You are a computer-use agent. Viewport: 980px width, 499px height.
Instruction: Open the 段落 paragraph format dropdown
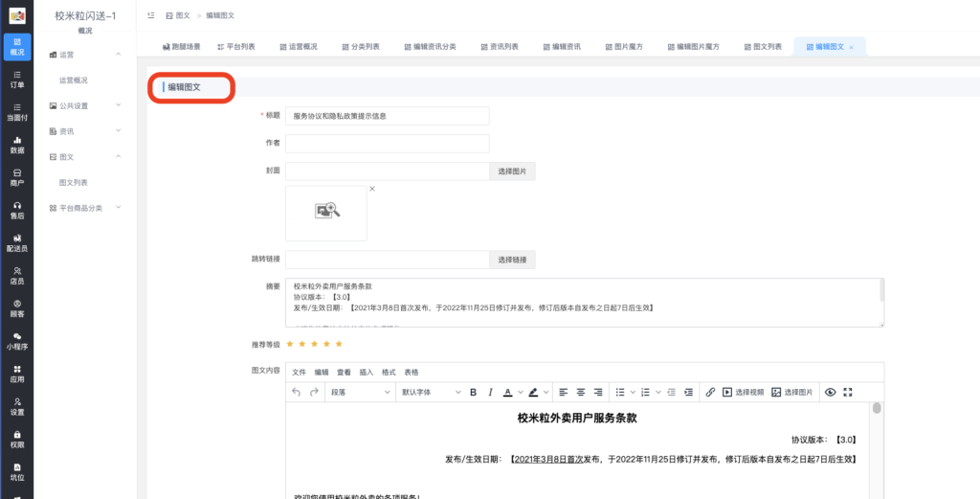coord(360,392)
